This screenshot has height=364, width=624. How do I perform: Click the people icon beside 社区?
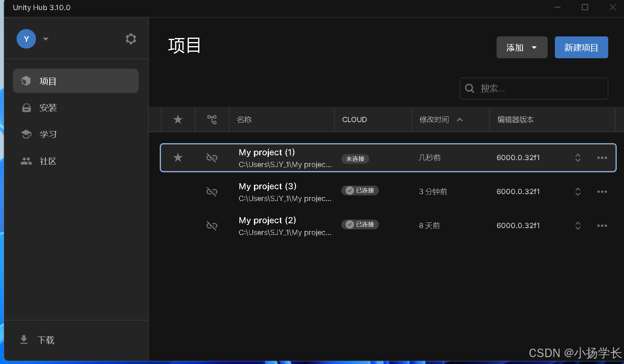[26, 161]
